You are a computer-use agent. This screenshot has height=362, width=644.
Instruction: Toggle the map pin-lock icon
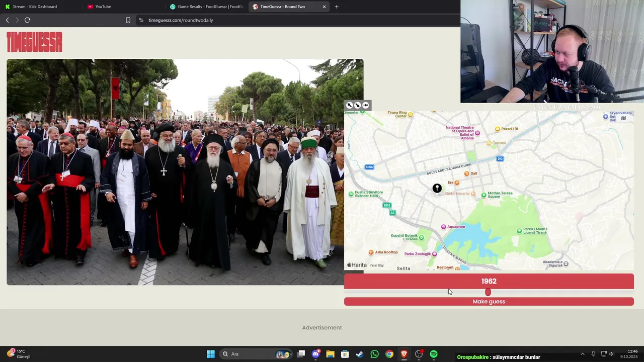point(366,105)
